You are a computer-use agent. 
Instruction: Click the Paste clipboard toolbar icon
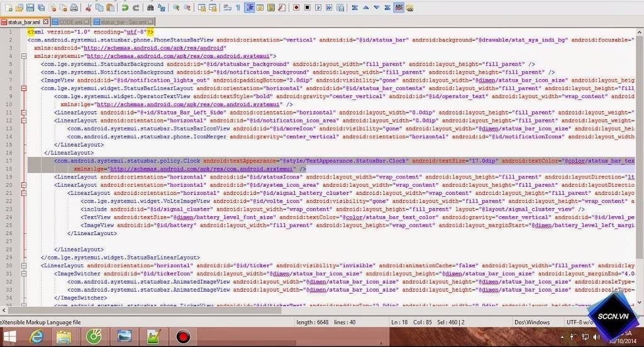click(x=110, y=8)
